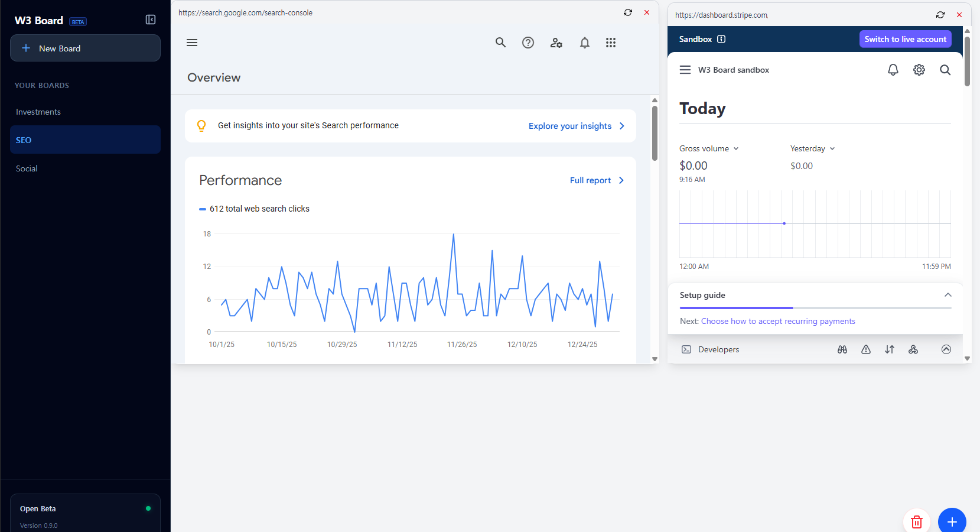Click the red trash delete button
Screen dimensions: 980x532
(x=916, y=521)
